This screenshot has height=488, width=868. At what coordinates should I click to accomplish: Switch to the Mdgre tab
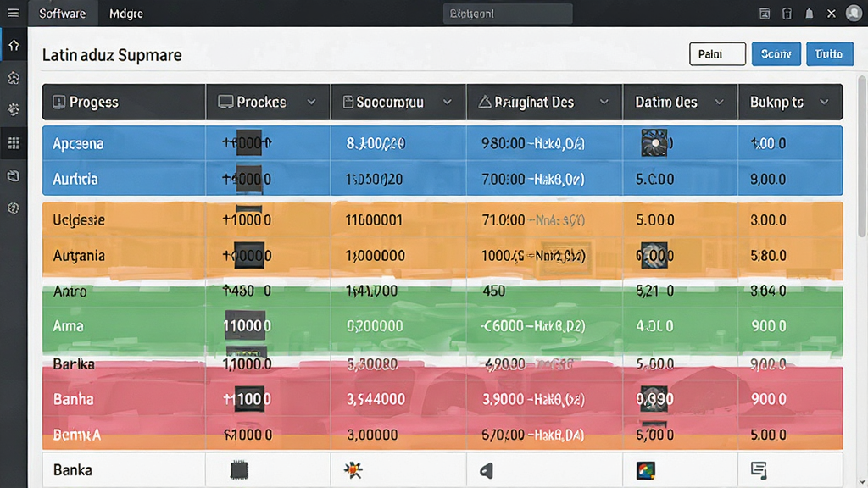(126, 14)
